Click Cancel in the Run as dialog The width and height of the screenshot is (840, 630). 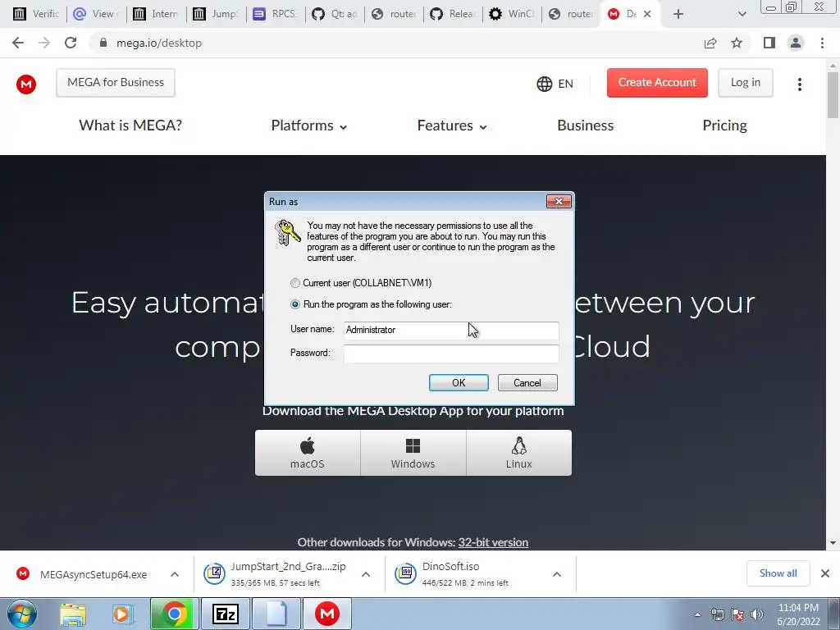pos(527,382)
